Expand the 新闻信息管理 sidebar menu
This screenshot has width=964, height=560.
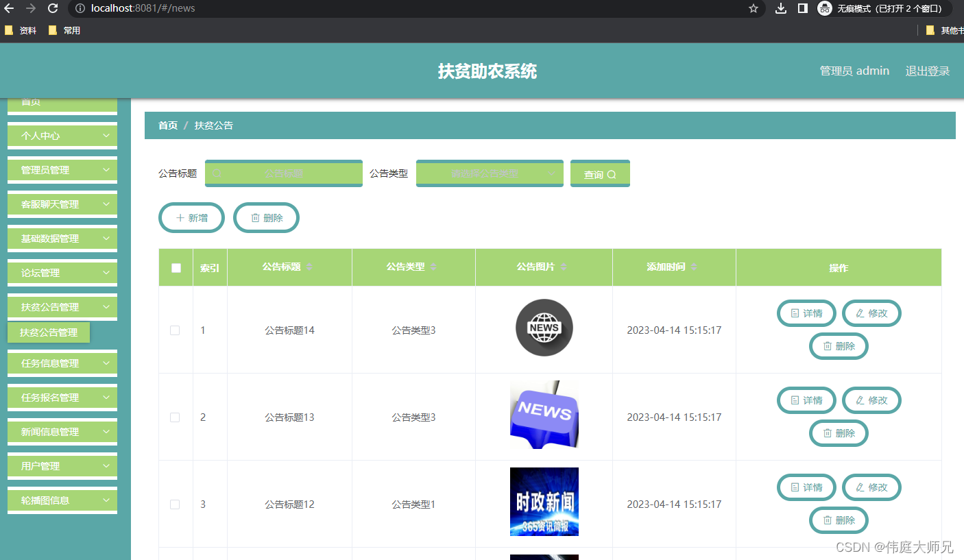click(x=62, y=432)
